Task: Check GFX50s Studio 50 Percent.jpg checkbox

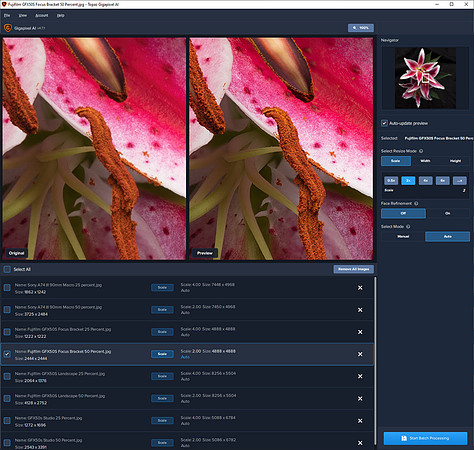Action: (x=7, y=443)
